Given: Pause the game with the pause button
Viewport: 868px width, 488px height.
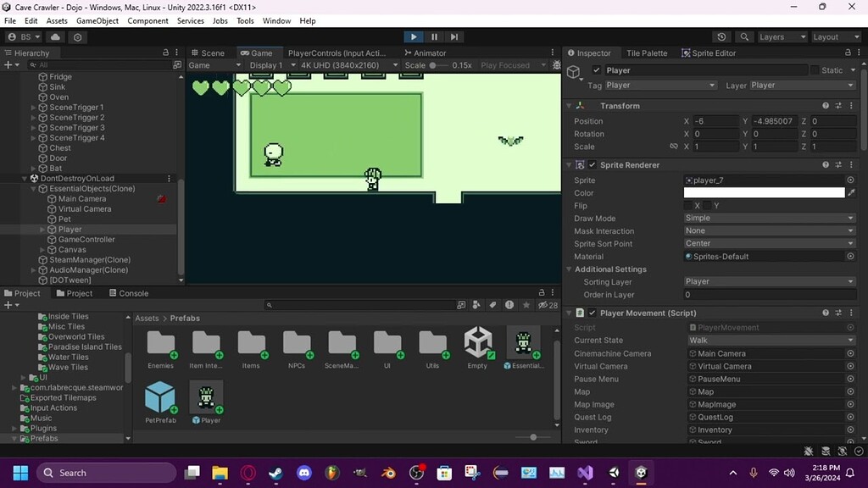Looking at the screenshot, I should [433, 36].
